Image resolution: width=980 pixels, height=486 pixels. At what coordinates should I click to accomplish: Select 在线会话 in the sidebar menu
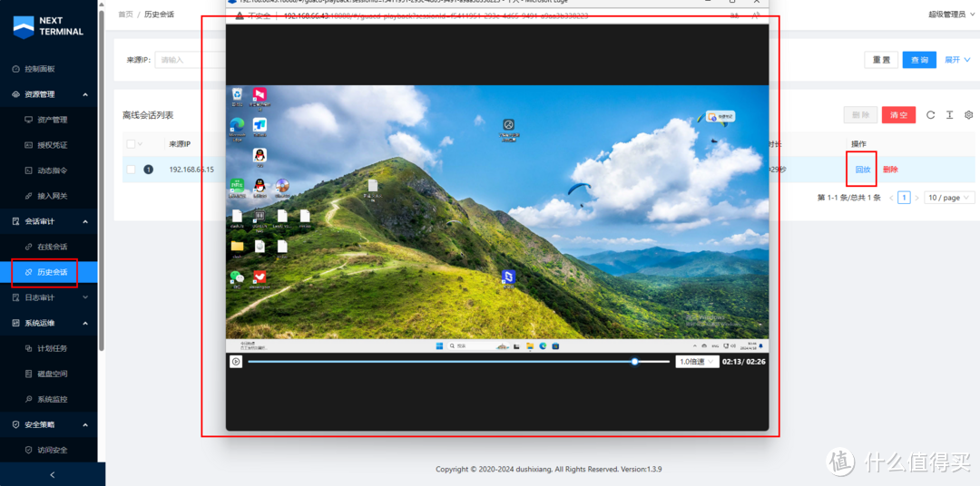click(x=52, y=247)
